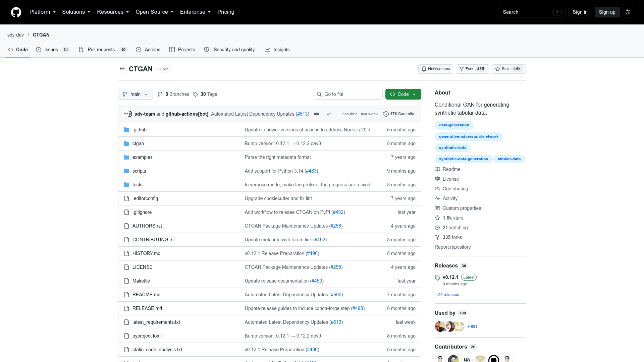Click the sdv-dev organization breadcrumb
This screenshot has height=362, width=644.
tap(15, 35)
